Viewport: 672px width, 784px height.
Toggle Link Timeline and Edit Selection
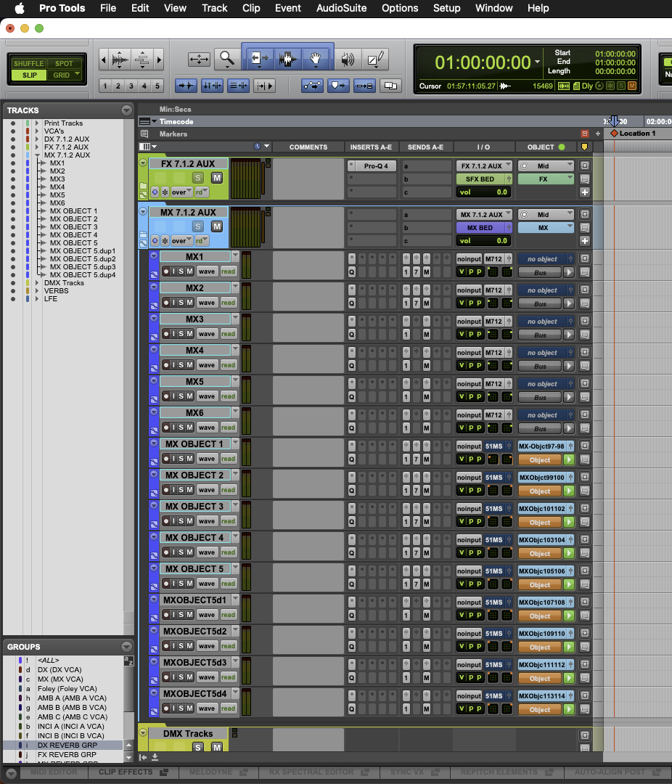click(212, 86)
